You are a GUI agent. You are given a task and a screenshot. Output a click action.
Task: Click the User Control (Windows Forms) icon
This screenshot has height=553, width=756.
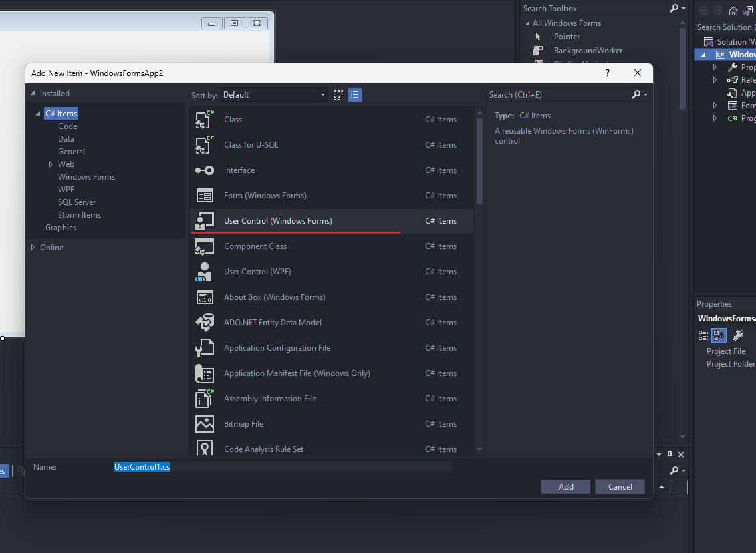pos(205,221)
